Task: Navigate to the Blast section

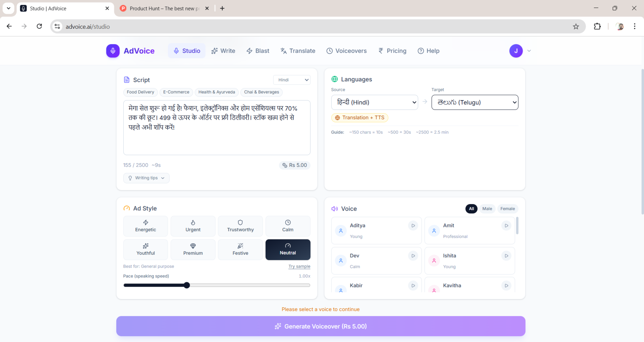Action: (258, 51)
